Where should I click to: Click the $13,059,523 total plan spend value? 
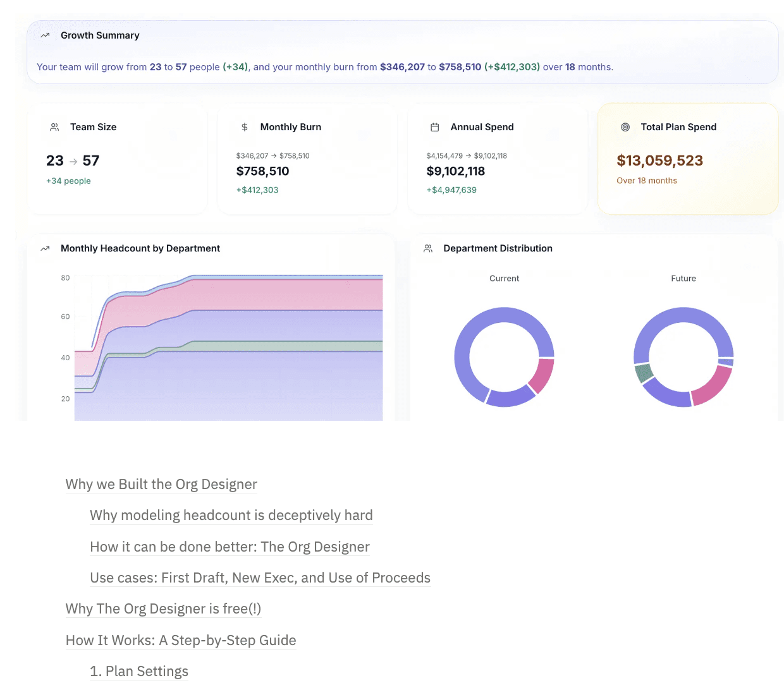tap(659, 160)
